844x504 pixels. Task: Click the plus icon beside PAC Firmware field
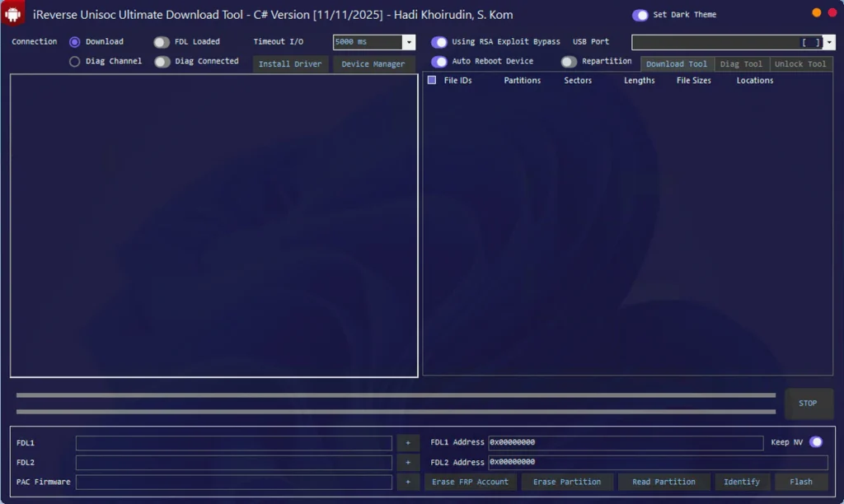(x=408, y=482)
